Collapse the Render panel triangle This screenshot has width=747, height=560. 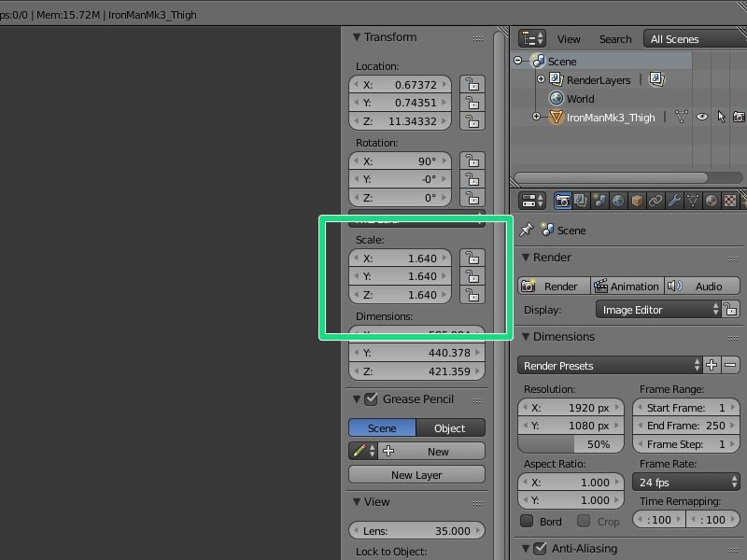pyautogui.click(x=526, y=258)
